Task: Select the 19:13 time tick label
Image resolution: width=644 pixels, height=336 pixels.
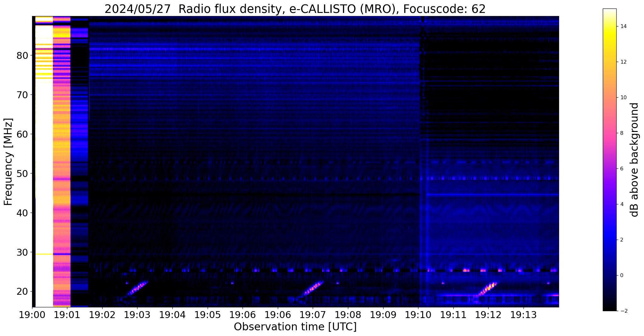Action: pos(524,315)
